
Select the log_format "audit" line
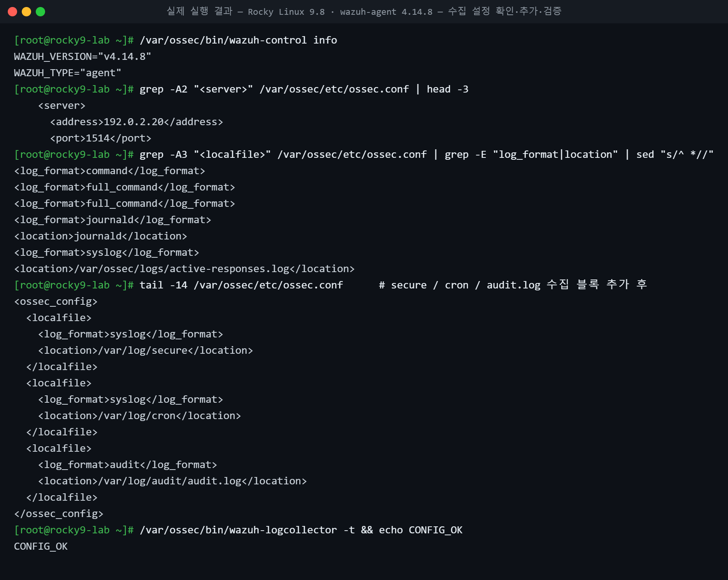[x=127, y=465]
